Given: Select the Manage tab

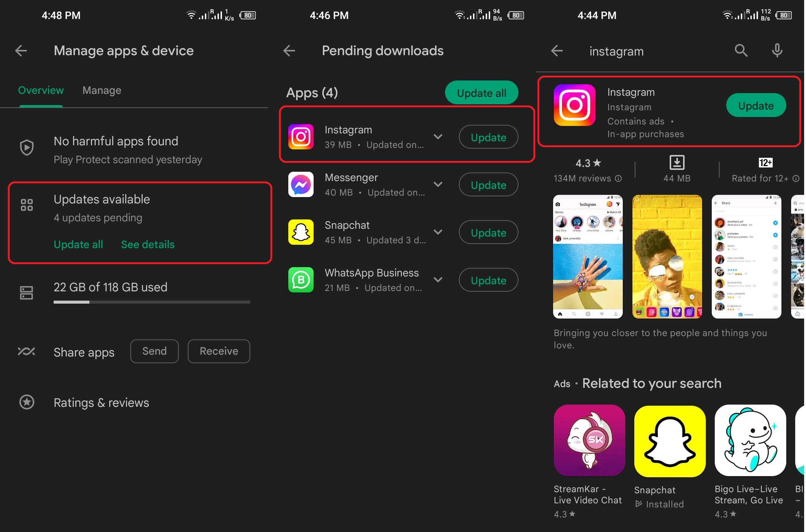Looking at the screenshot, I should 102,90.
